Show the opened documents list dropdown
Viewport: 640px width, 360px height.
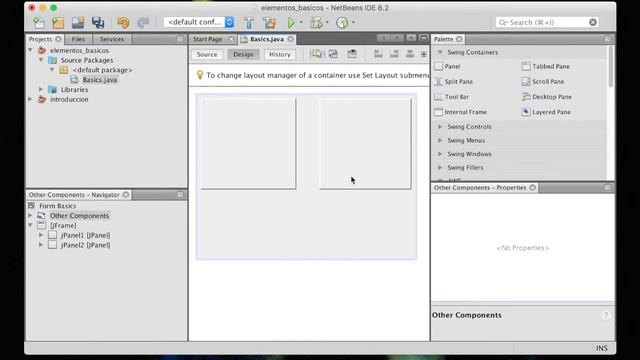(x=411, y=38)
